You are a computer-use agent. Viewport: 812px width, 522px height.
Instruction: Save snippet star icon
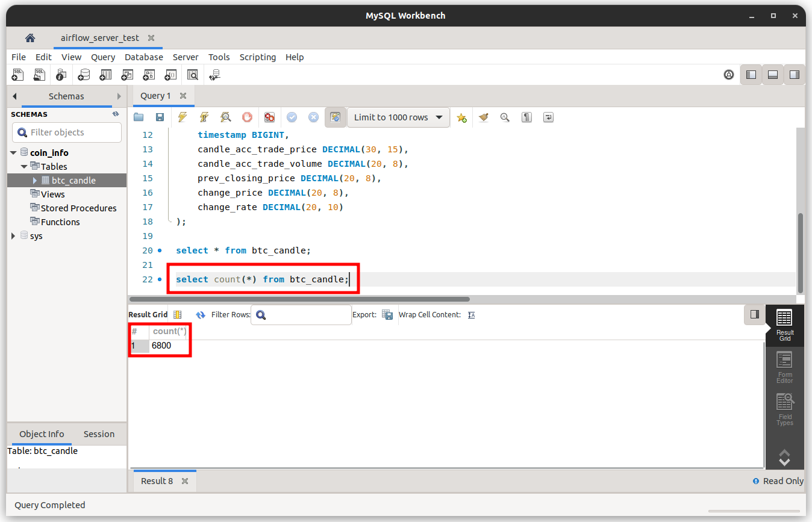[x=461, y=117]
